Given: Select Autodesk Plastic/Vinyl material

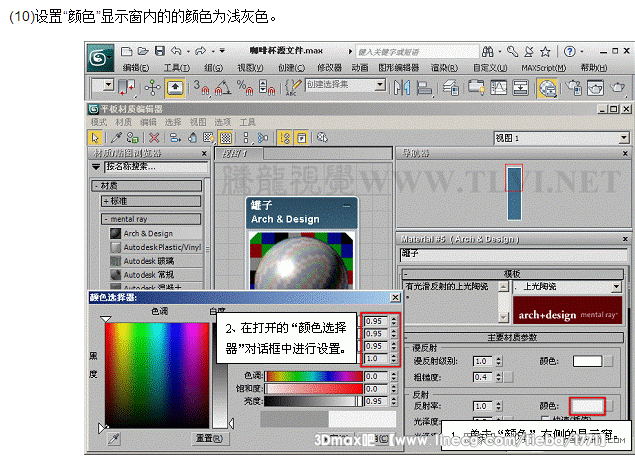Looking at the screenshot, I should pos(156,247).
